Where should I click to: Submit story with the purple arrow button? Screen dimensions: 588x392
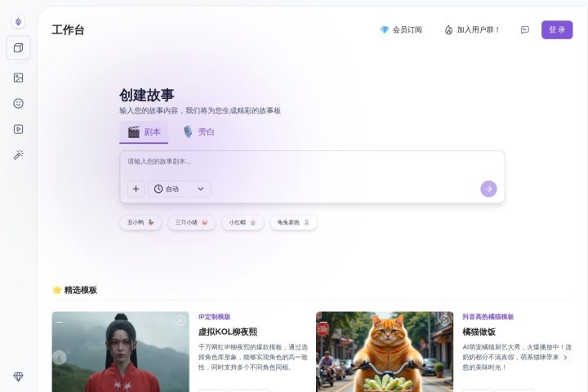point(488,189)
